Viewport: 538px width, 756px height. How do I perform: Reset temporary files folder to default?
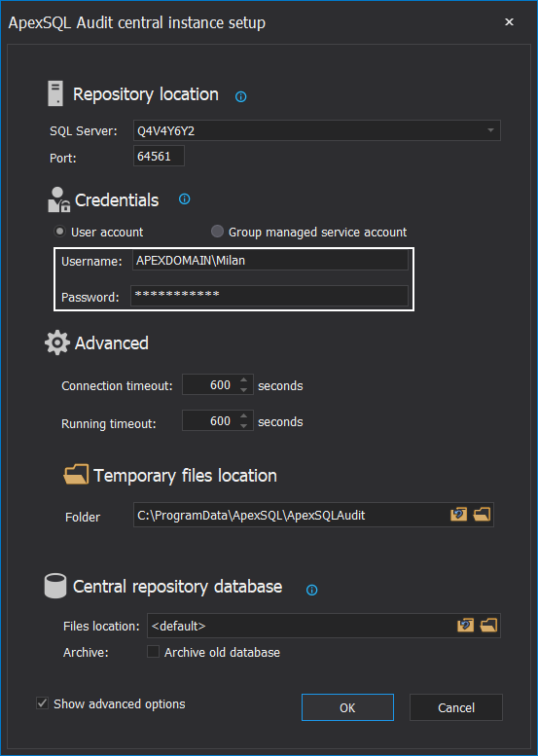(x=458, y=515)
